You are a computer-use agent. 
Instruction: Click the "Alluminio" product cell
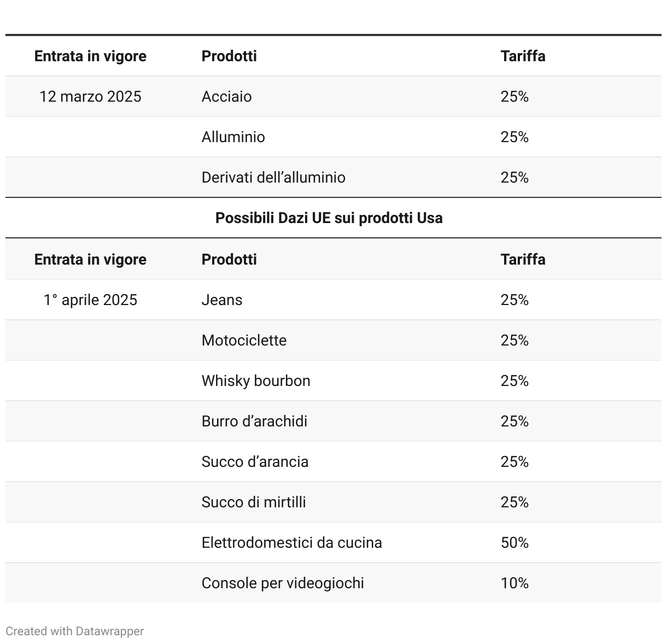coord(233,137)
